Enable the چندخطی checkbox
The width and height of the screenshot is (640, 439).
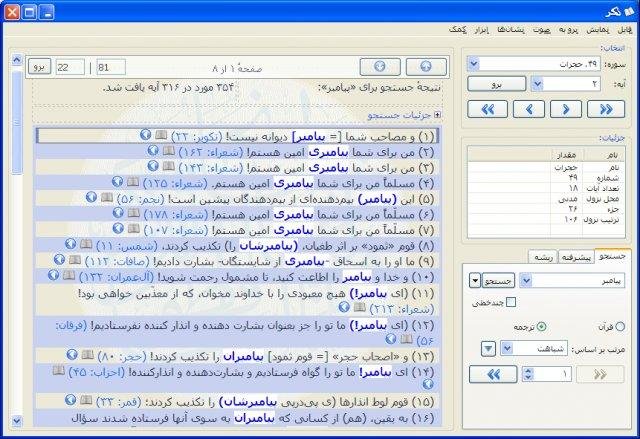512,302
